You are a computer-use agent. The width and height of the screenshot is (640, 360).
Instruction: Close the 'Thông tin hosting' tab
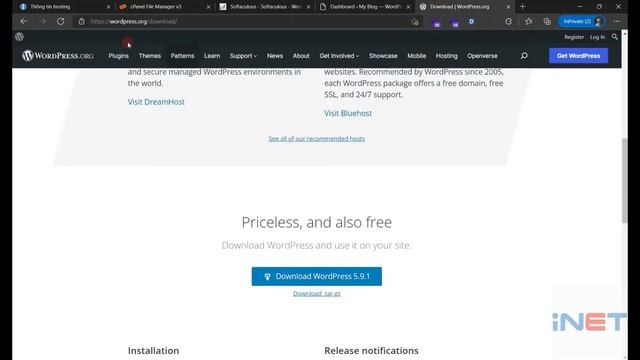108,7
